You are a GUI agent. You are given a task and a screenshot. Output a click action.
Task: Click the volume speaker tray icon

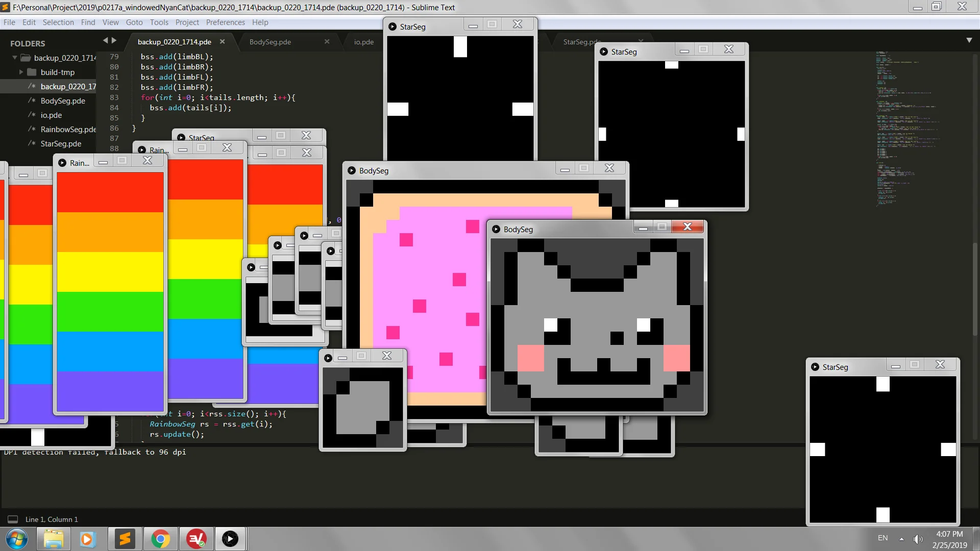(918, 539)
